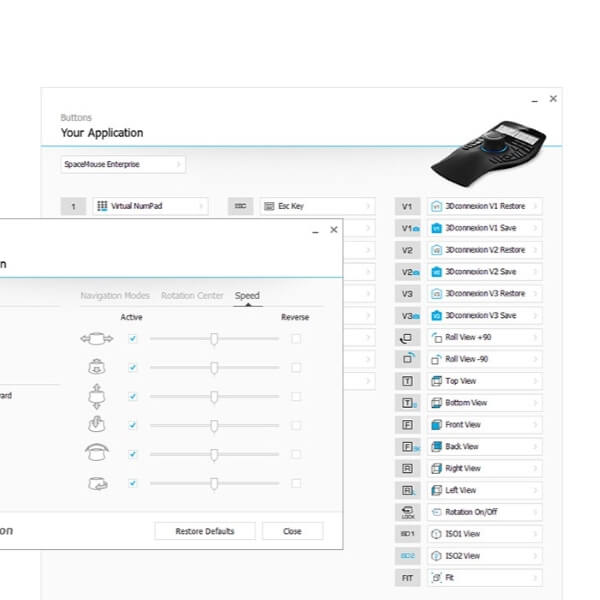
Task: Click the speed slider for the spin axis
Action: (x=214, y=454)
